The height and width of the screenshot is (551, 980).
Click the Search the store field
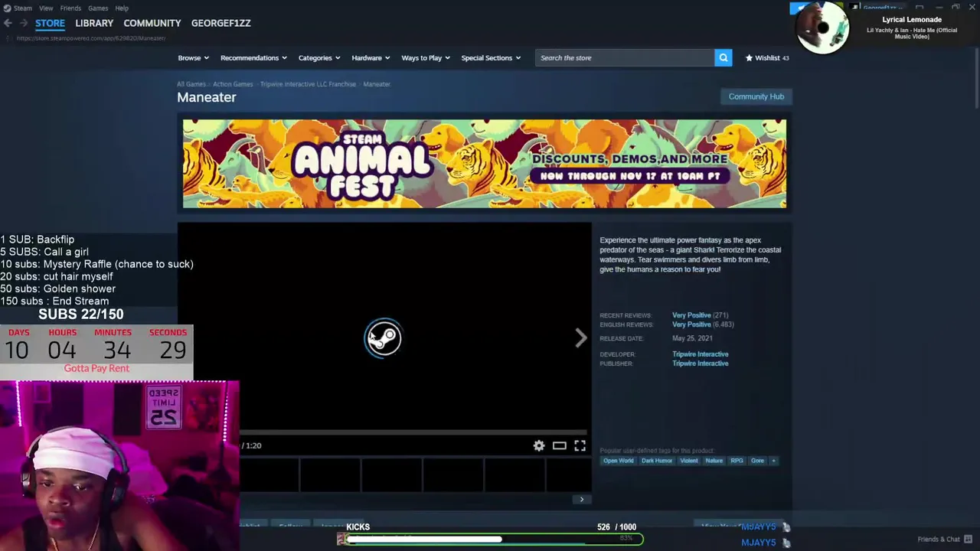625,57
